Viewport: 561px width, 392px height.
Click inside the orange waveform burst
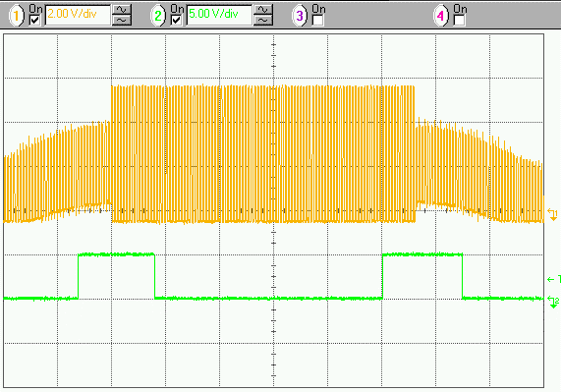click(263, 154)
